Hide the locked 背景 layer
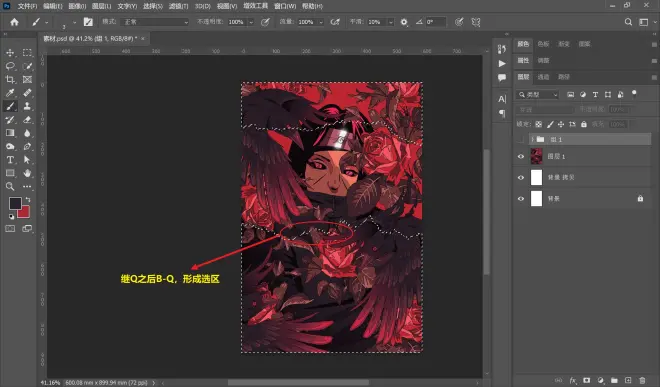The width and height of the screenshot is (660, 387). point(521,199)
